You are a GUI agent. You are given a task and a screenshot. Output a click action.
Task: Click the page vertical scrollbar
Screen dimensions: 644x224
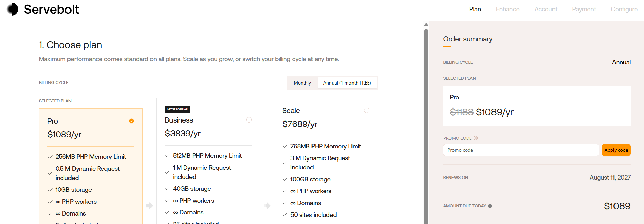(x=426, y=126)
